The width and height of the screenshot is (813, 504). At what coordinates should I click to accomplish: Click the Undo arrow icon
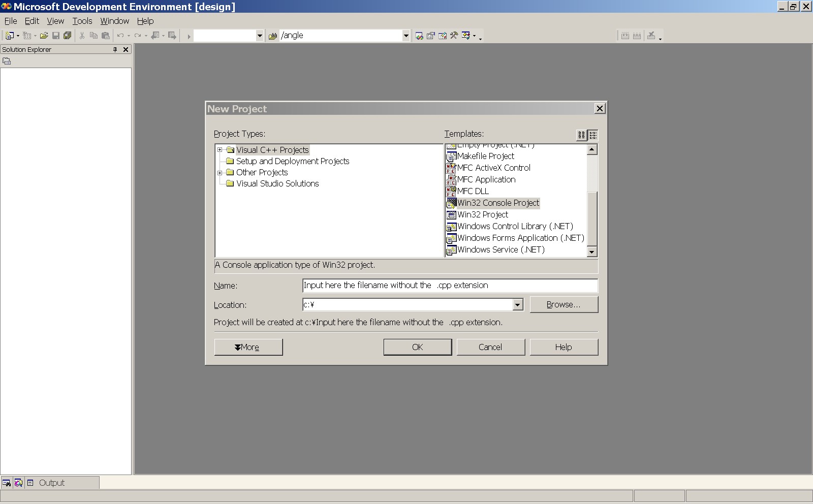click(120, 36)
